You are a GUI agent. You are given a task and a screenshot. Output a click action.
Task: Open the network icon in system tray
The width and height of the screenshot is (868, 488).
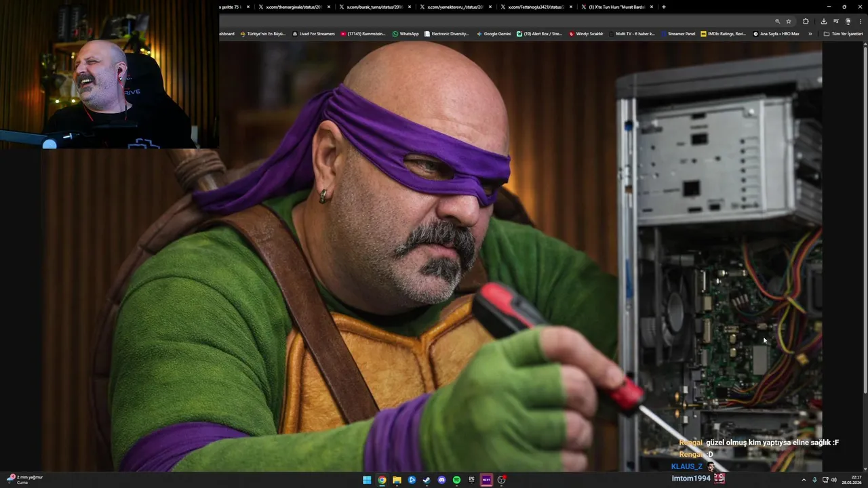[825, 480]
